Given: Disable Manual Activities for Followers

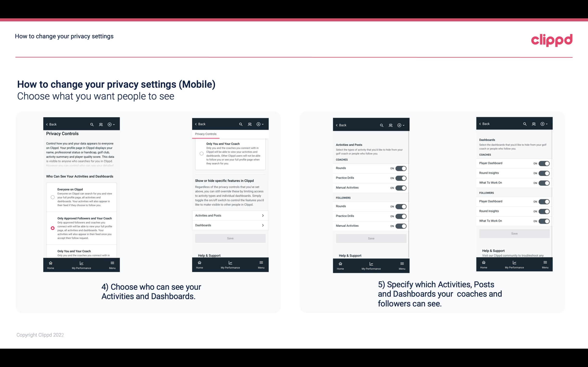Looking at the screenshot, I should tap(401, 225).
